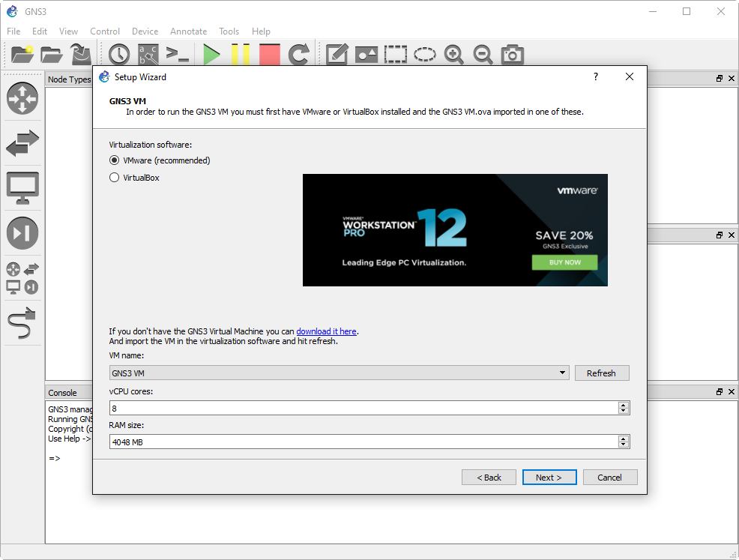739x560 pixels.
Task: Browse routers in device sidebar
Action: 22,98
